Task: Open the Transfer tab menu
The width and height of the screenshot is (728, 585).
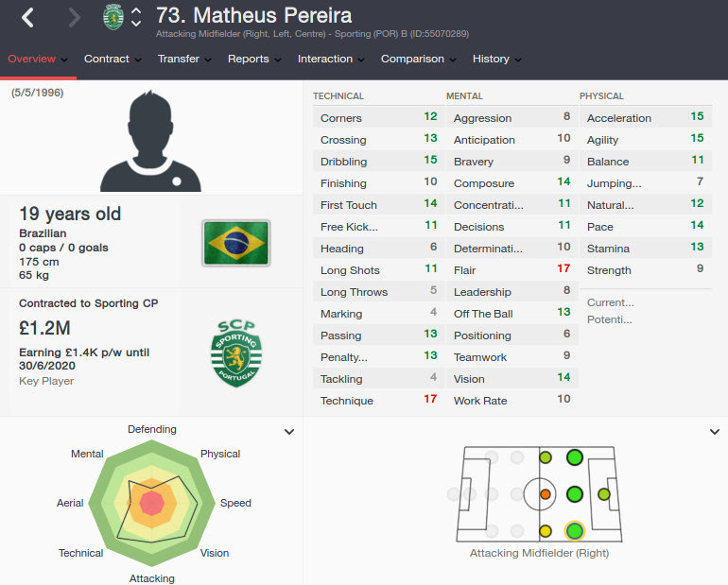Action: coord(184,59)
